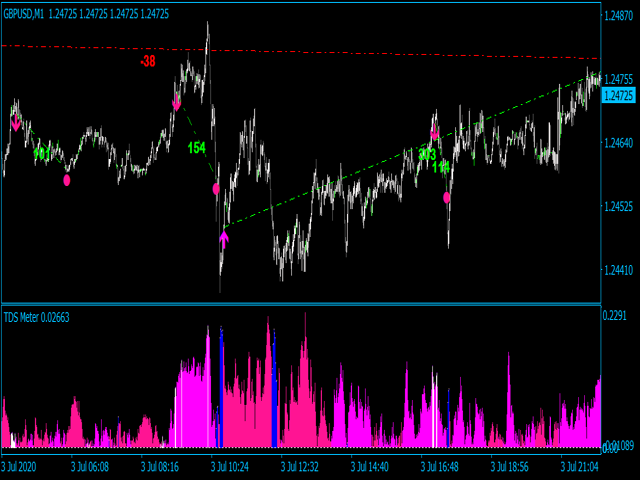Click the red -38 loss label
Image resolution: width=640 pixels, height=480 pixels.
pyautogui.click(x=148, y=61)
